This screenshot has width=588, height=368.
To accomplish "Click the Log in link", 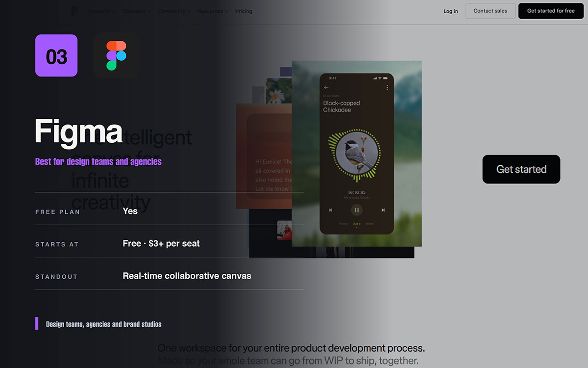I will [451, 11].
